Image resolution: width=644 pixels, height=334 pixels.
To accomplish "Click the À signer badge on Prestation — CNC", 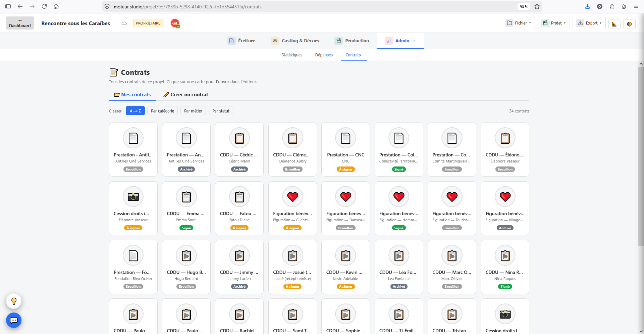I will [345, 169].
